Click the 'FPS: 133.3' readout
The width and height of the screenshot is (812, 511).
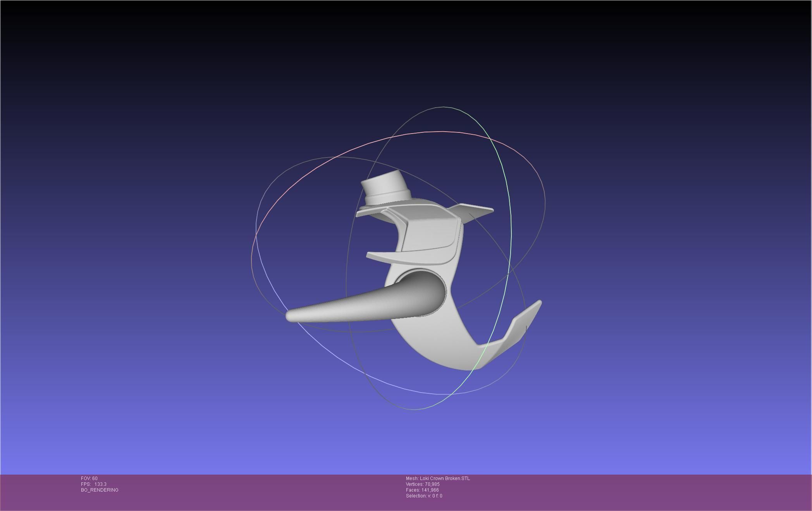[x=94, y=484]
